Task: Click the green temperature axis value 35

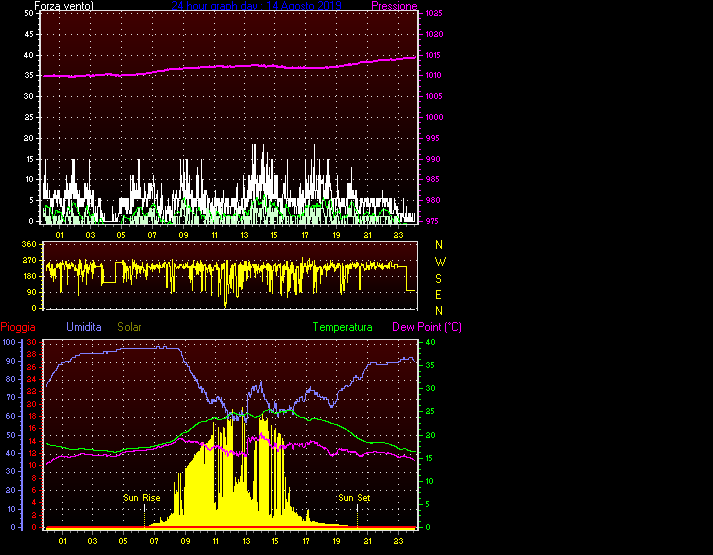Action: click(x=430, y=365)
